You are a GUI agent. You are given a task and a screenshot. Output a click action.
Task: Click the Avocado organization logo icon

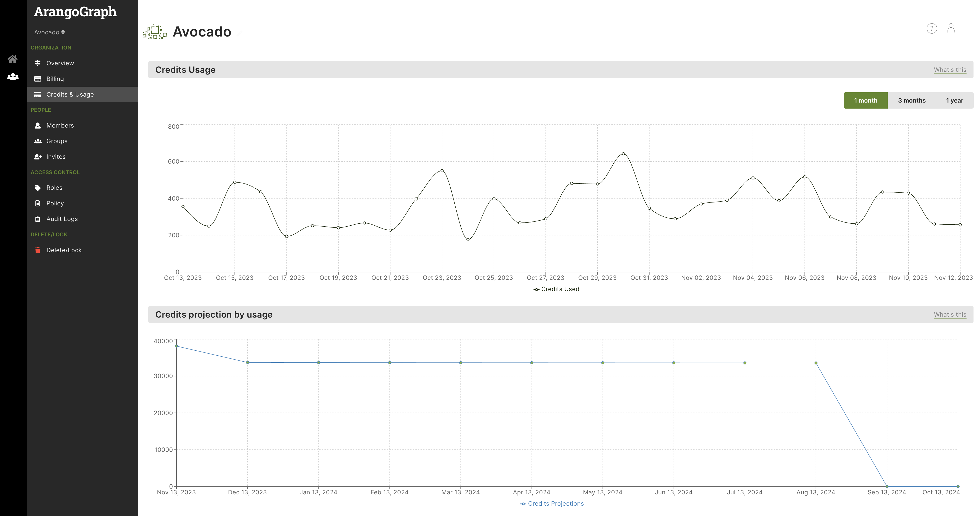point(155,31)
